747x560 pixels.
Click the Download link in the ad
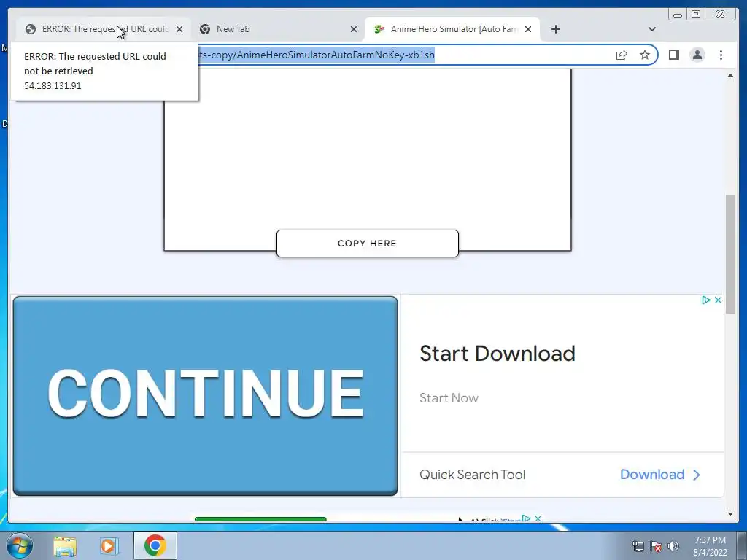tap(652, 474)
